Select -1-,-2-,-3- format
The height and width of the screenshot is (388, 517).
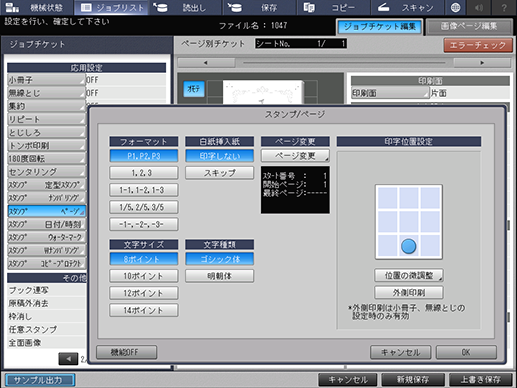pyautogui.click(x=144, y=224)
